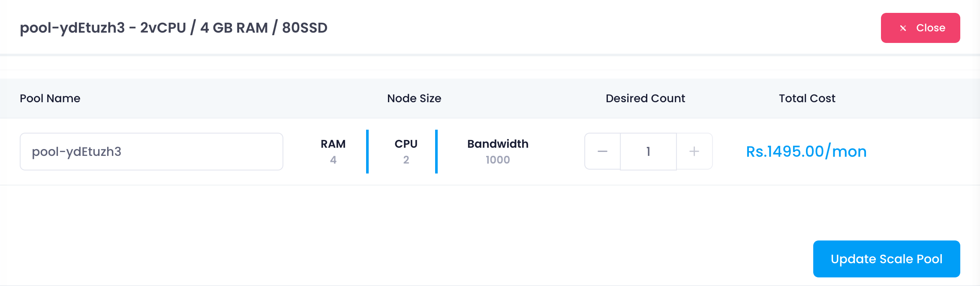Image resolution: width=980 pixels, height=286 pixels.
Task: Click the CPU value 2
Action: coord(406,160)
